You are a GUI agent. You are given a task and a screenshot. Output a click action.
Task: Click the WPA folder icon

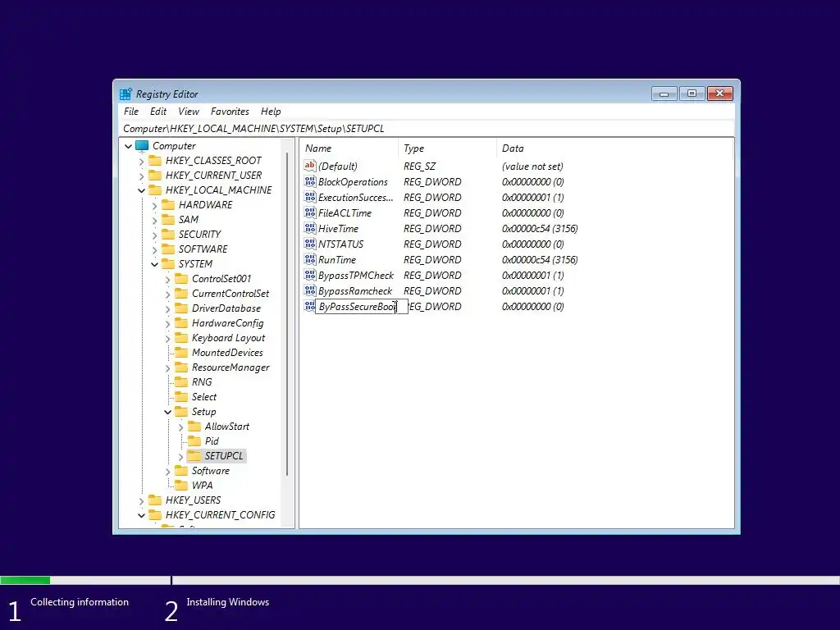181,486
